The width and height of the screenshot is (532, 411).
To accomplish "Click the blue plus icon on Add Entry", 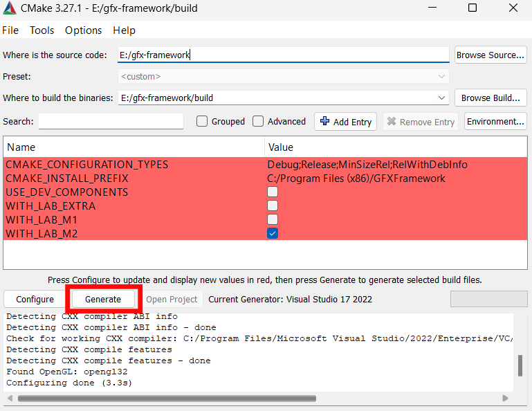I will coord(324,121).
